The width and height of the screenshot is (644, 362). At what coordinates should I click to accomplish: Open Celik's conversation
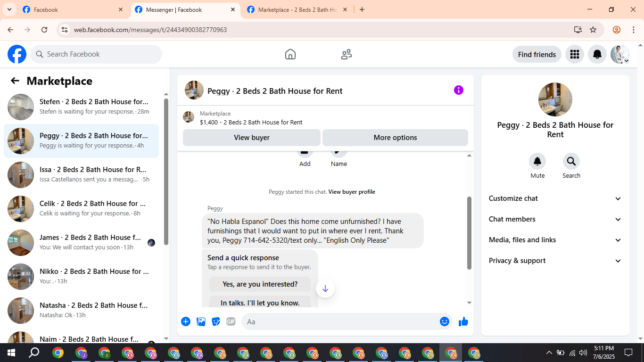tap(81, 209)
